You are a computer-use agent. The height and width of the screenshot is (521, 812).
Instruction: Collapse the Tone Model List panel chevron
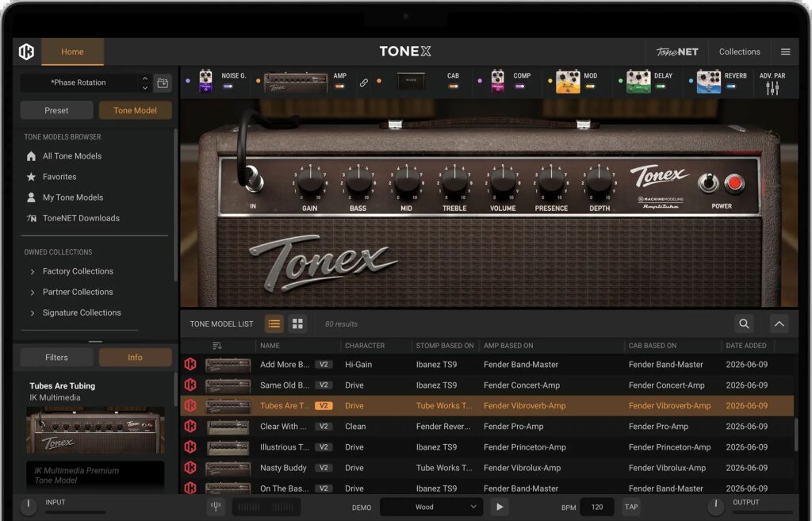tap(779, 324)
